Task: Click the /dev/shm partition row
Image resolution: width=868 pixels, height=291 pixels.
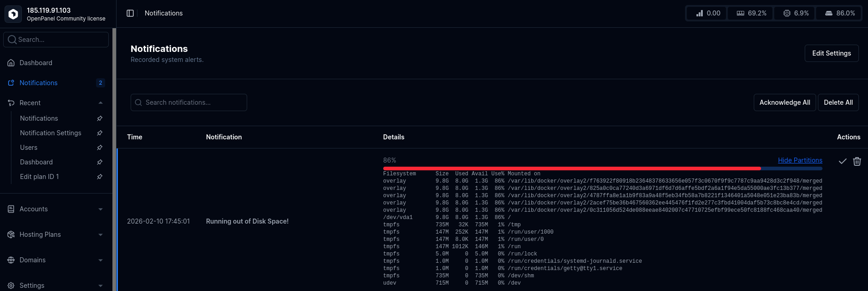Action: 459,276
